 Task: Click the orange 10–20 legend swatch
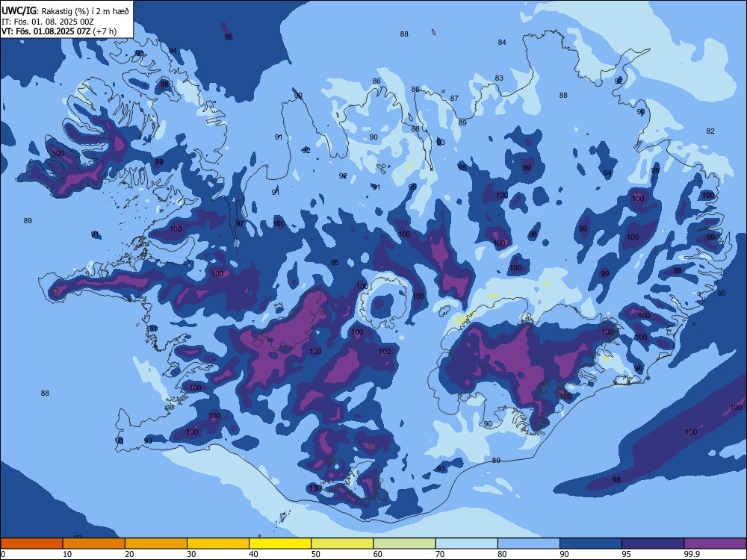click(x=94, y=544)
